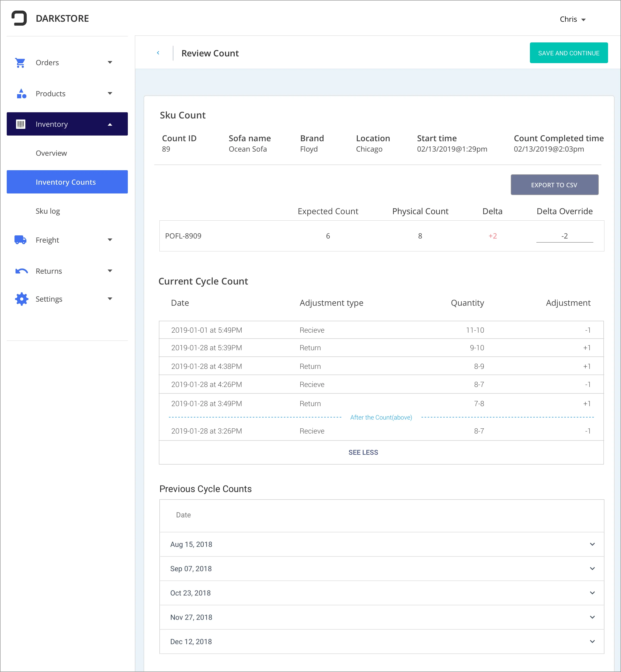Click the 2019-01-28 at 4:26PM row date
The height and width of the screenshot is (672, 621).
coord(206,384)
